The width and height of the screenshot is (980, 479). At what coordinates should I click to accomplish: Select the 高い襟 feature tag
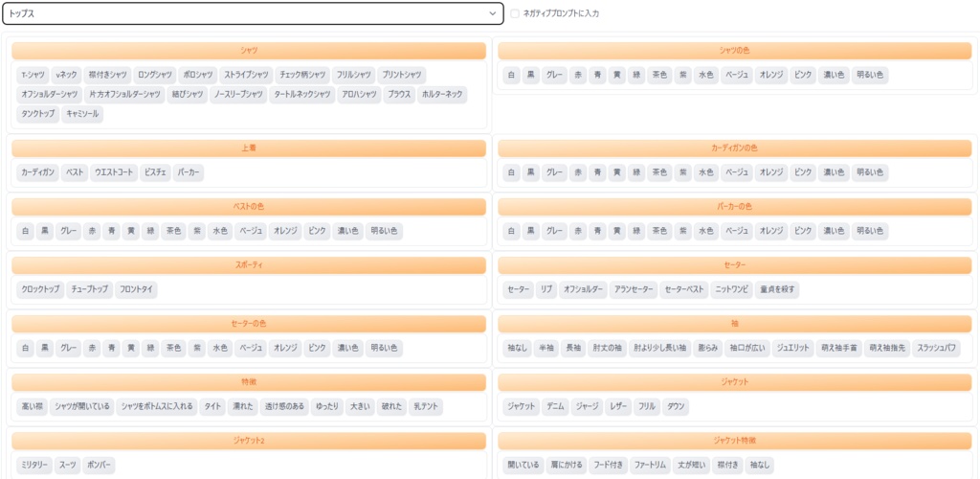coord(32,406)
